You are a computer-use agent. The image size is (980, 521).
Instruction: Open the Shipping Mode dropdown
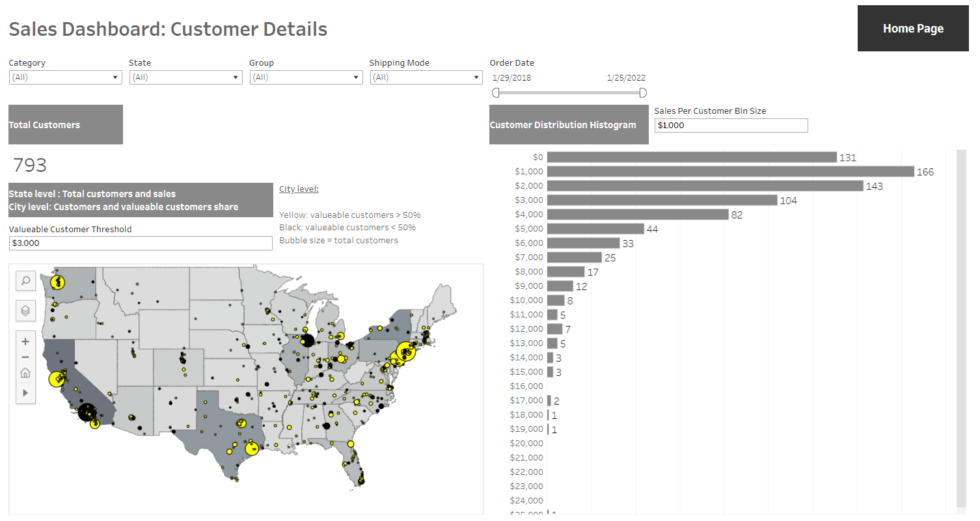tap(426, 77)
